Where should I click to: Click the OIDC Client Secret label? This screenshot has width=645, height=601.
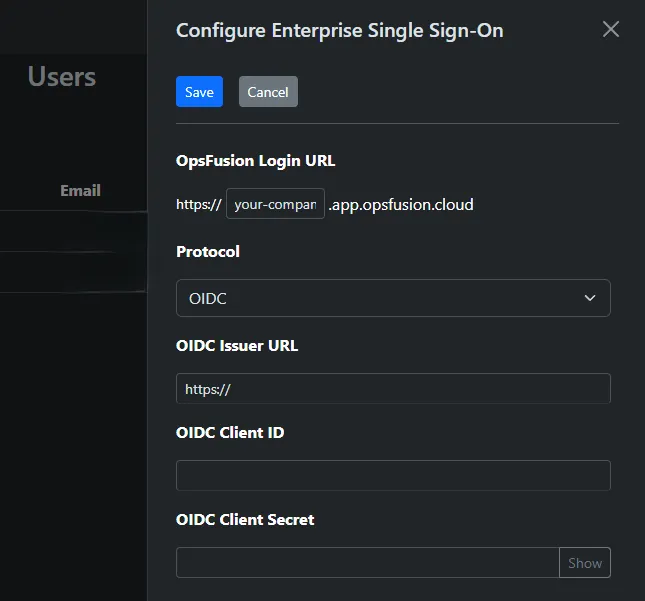click(245, 520)
